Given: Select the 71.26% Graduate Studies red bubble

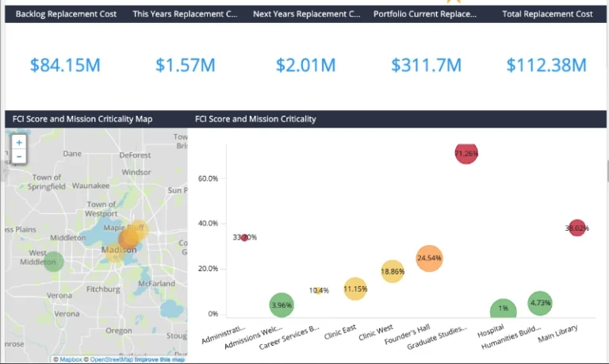Looking at the screenshot, I should coord(466,152).
